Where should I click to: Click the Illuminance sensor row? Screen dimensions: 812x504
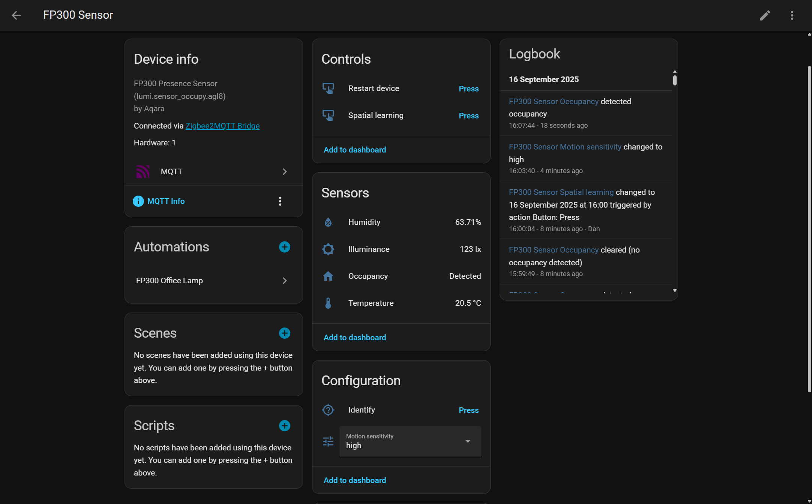coord(401,249)
